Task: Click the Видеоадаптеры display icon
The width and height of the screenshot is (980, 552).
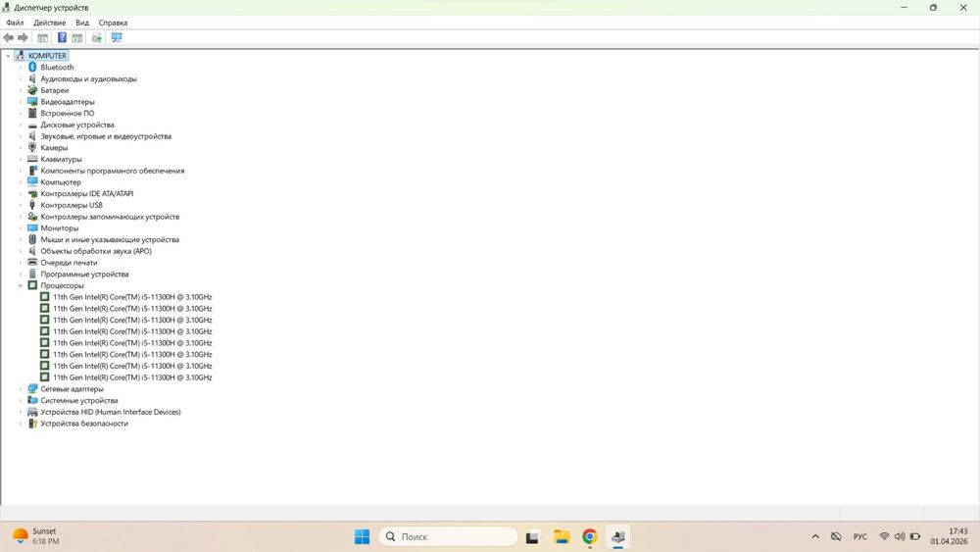Action: coord(32,101)
